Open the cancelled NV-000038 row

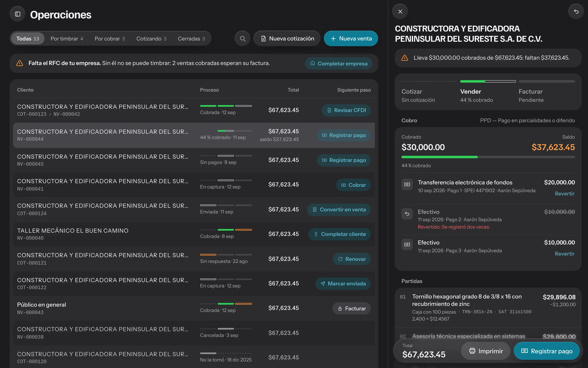[x=194, y=333]
